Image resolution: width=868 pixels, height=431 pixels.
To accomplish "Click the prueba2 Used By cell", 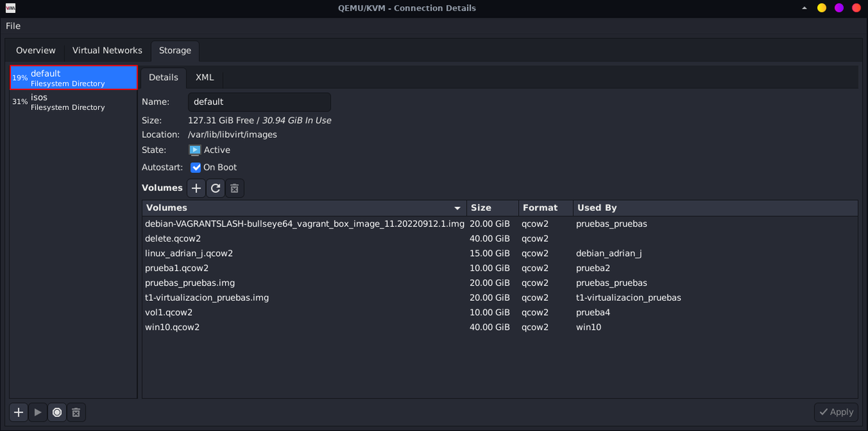I will [x=593, y=268].
